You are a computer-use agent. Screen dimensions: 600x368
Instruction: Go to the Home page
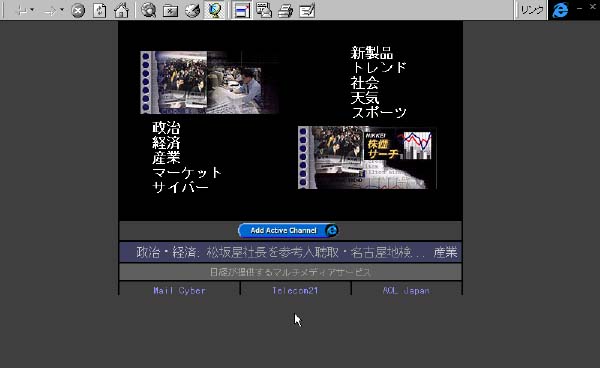pos(121,10)
